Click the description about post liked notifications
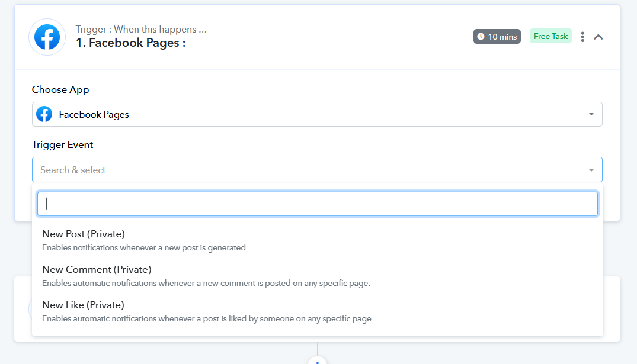The image size is (637, 364). pyautogui.click(x=207, y=318)
